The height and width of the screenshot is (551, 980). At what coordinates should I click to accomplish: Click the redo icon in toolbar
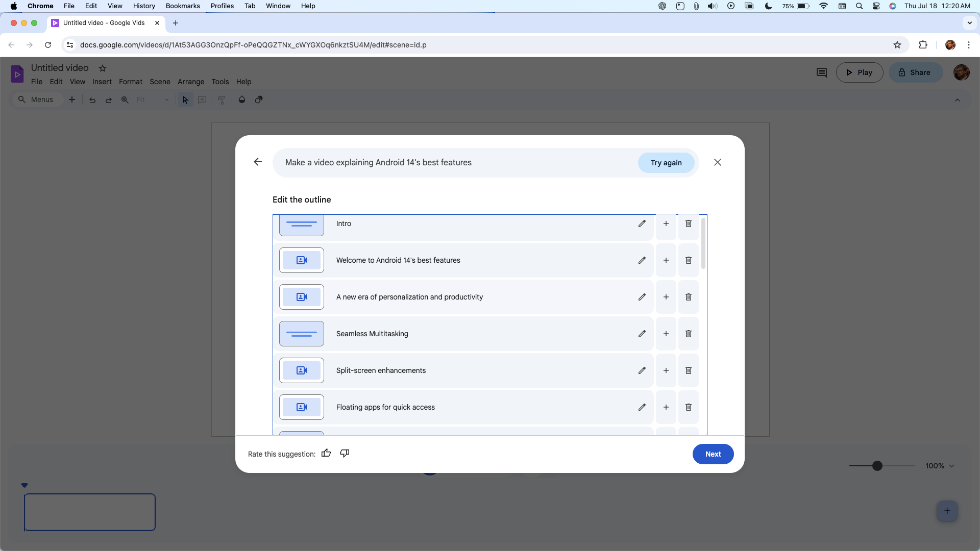pyautogui.click(x=108, y=99)
